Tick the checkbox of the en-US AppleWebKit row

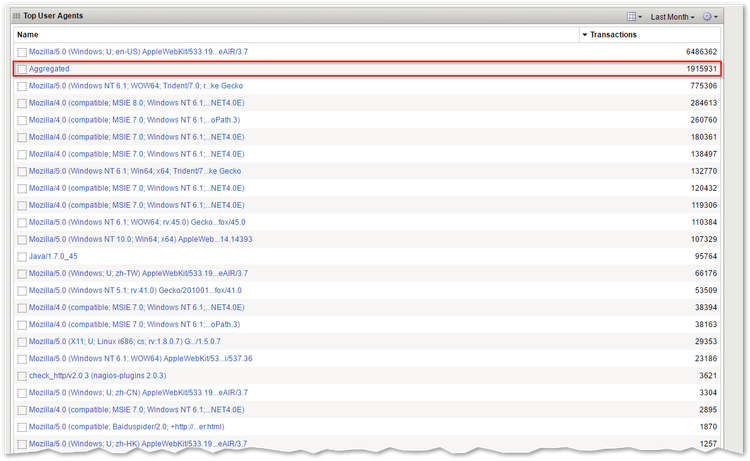tap(22, 52)
